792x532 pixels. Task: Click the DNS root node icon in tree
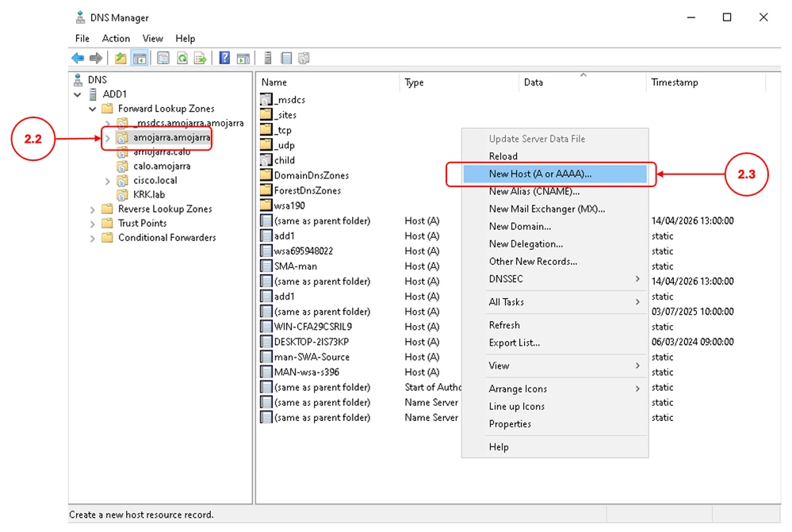point(78,79)
